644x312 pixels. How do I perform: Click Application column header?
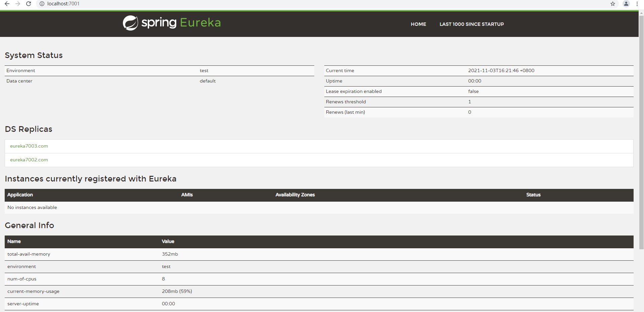(x=20, y=195)
